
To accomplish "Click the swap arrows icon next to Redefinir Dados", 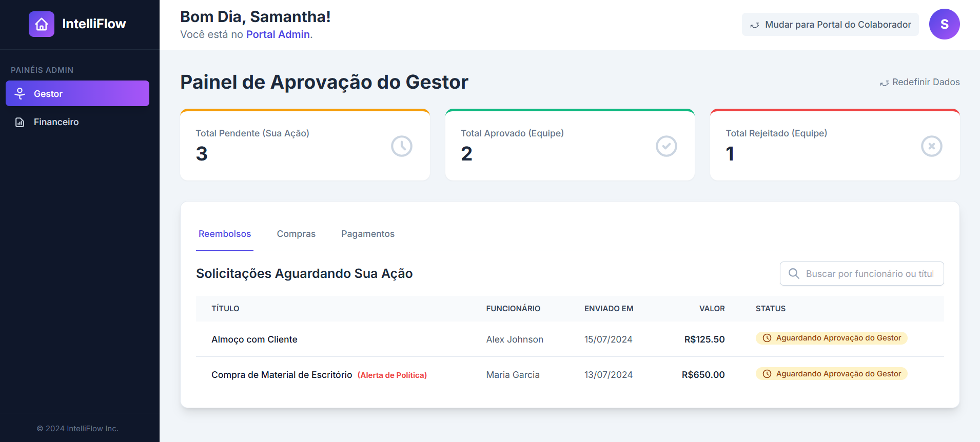I will 885,82.
